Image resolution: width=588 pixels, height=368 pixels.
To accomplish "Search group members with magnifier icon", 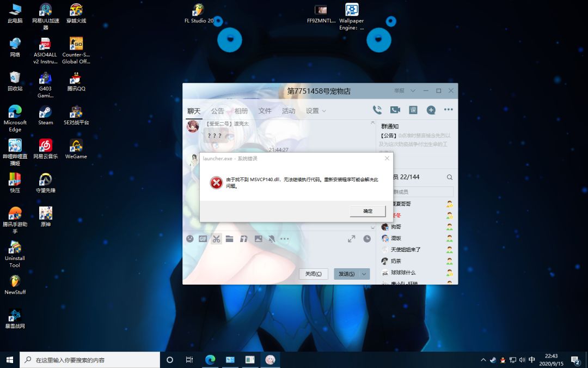I will point(449,177).
